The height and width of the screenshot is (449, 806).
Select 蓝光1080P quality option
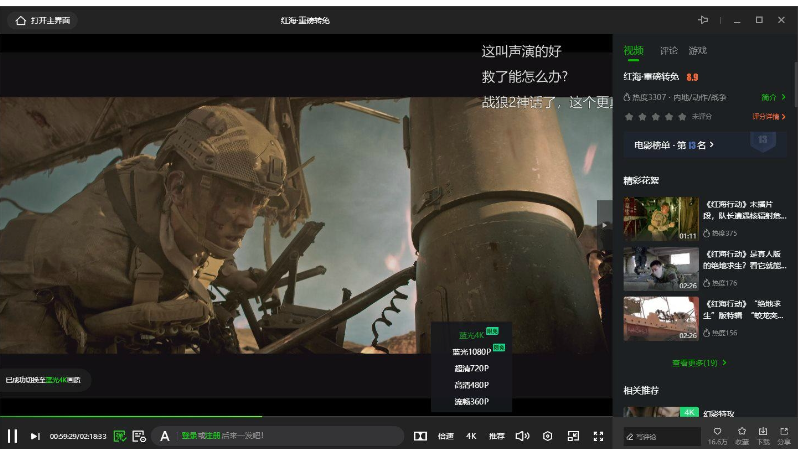(471, 352)
